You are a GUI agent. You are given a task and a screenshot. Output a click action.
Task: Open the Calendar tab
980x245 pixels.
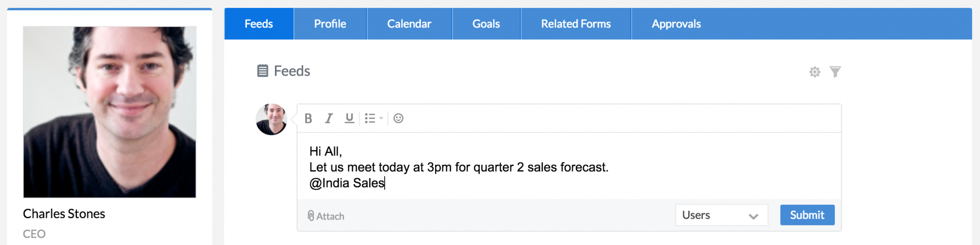pos(409,24)
